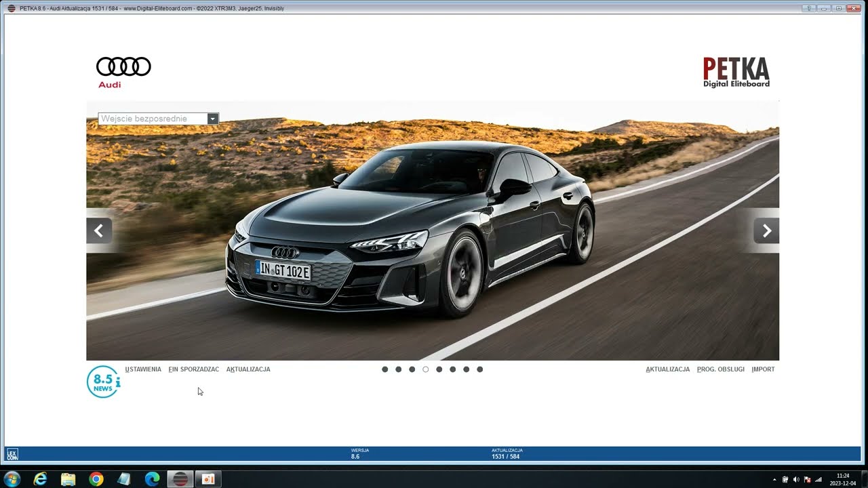Click the Show Desktop strip
868x488 pixels.
(x=864, y=479)
